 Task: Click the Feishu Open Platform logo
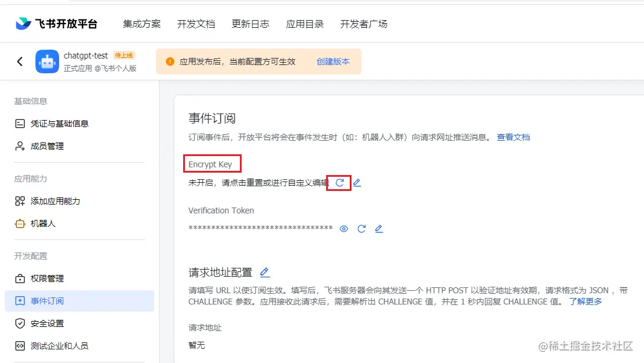click(x=56, y=24)
